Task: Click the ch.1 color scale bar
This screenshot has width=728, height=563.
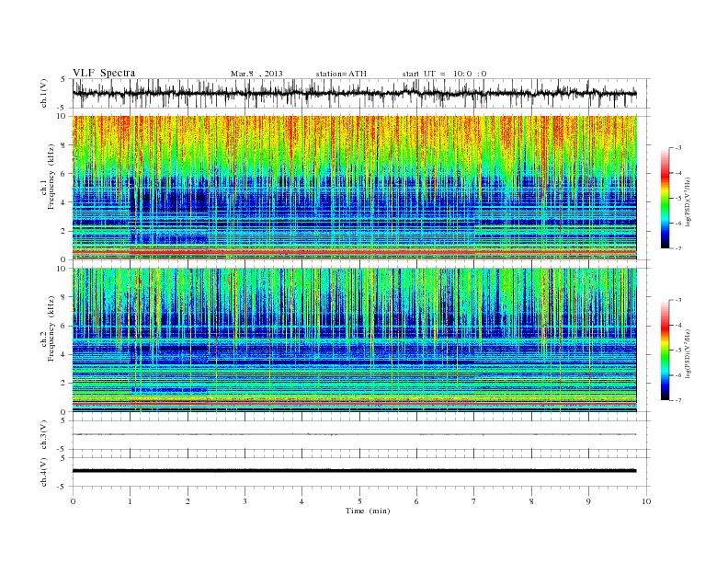Action: pos(665,199)
